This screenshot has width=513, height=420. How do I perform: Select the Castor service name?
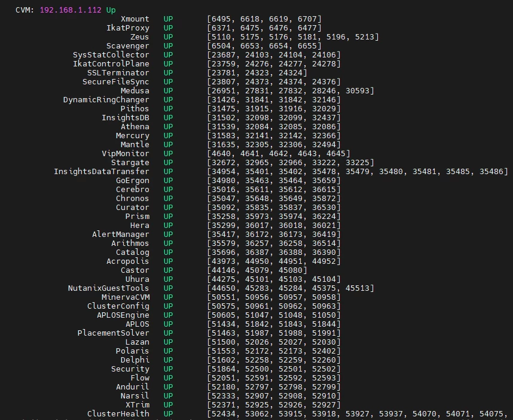tap(135, 270)
